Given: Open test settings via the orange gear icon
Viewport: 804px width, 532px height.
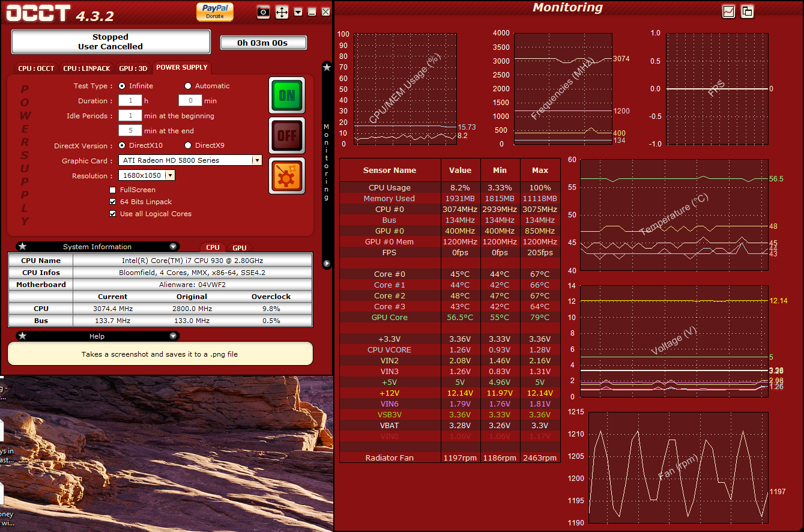Looking at the screenshot, I should [x=287, y=175].
